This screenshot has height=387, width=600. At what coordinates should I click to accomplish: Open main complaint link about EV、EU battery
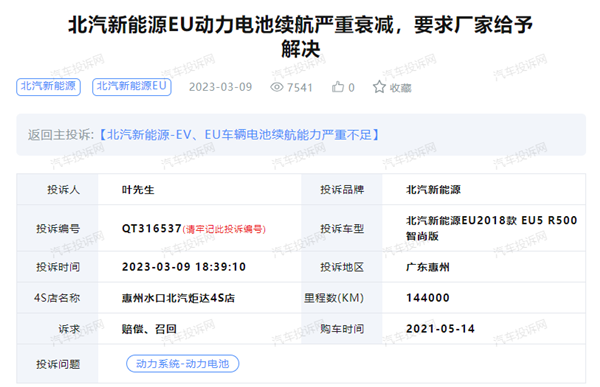pos(239,135)
